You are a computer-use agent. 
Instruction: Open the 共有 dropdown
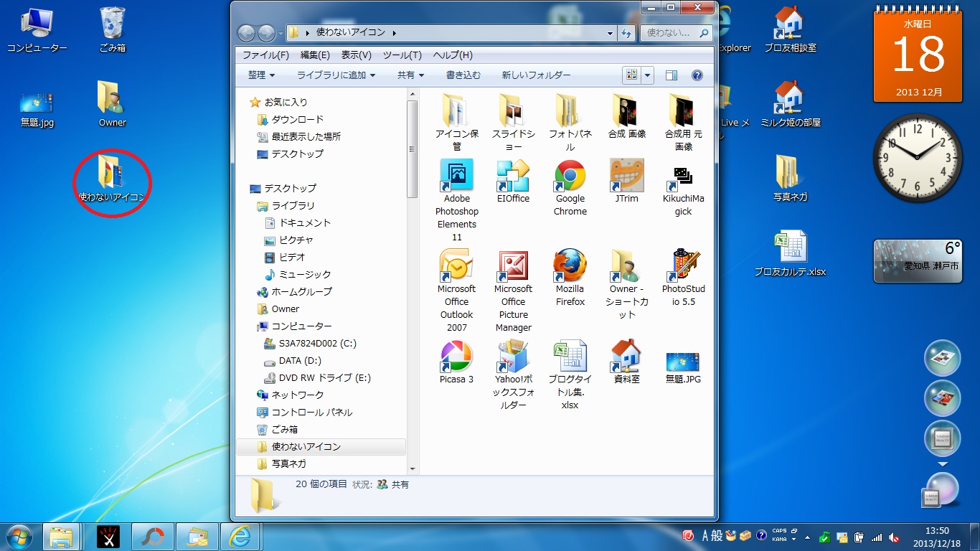pos(410,75)
